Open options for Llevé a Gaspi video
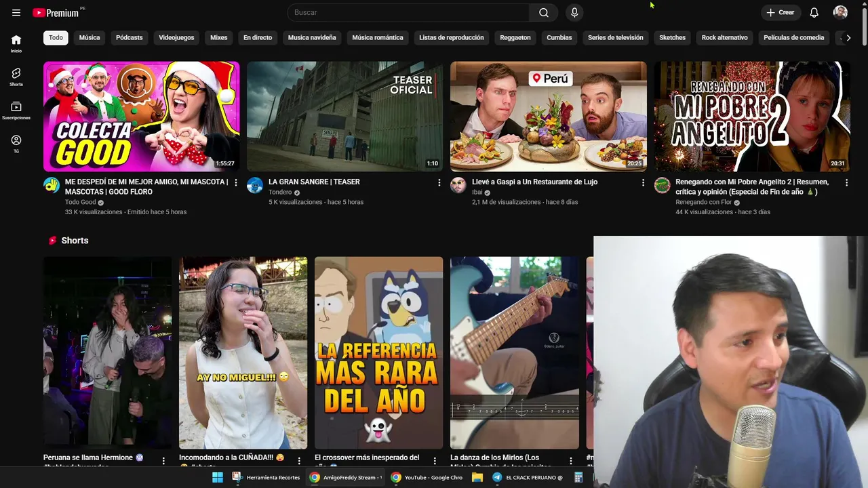The width and height of the screenshot is (868, 488). (x=643, y=182)
